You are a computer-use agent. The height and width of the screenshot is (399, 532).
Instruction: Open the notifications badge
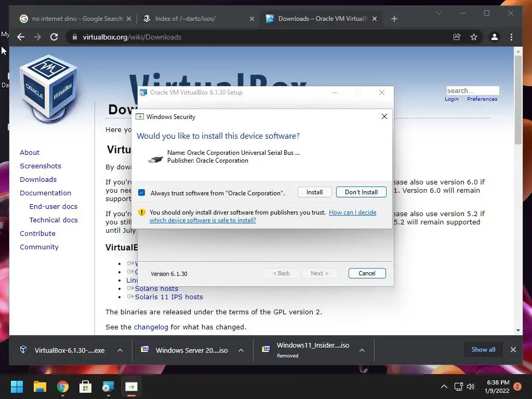pyautogui.click(x=518, y=387)
